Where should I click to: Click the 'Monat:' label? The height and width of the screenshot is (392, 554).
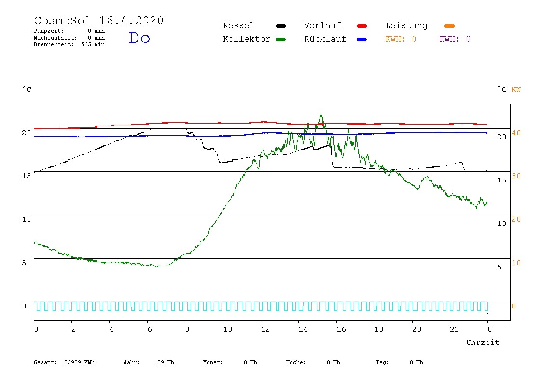213,362
